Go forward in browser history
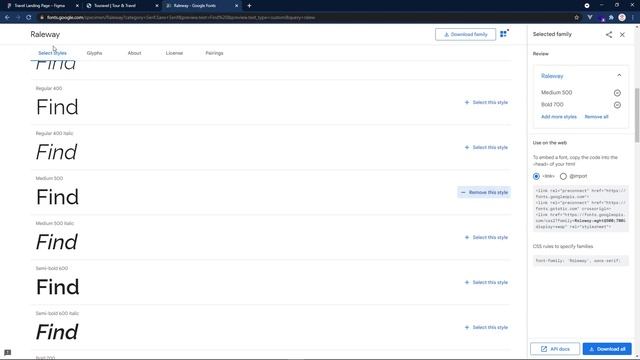 [18, 18]
